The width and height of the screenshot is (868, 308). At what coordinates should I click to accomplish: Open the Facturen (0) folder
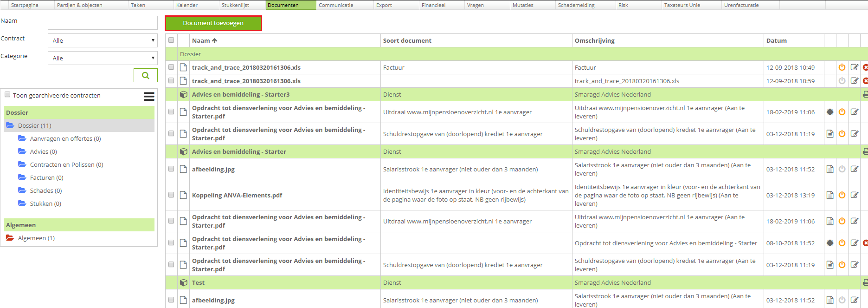(x=46, y=177)
